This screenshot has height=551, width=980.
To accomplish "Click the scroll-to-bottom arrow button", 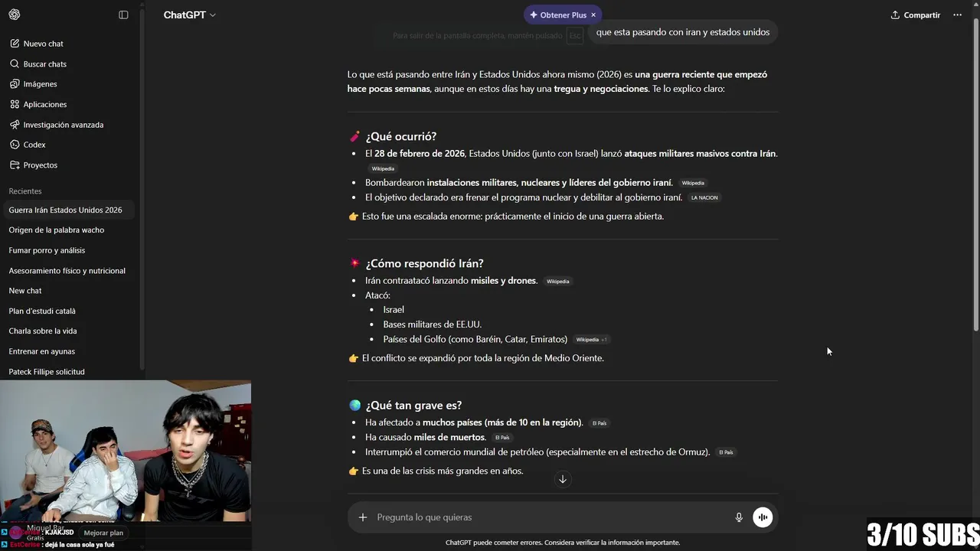I will point(563,479).
